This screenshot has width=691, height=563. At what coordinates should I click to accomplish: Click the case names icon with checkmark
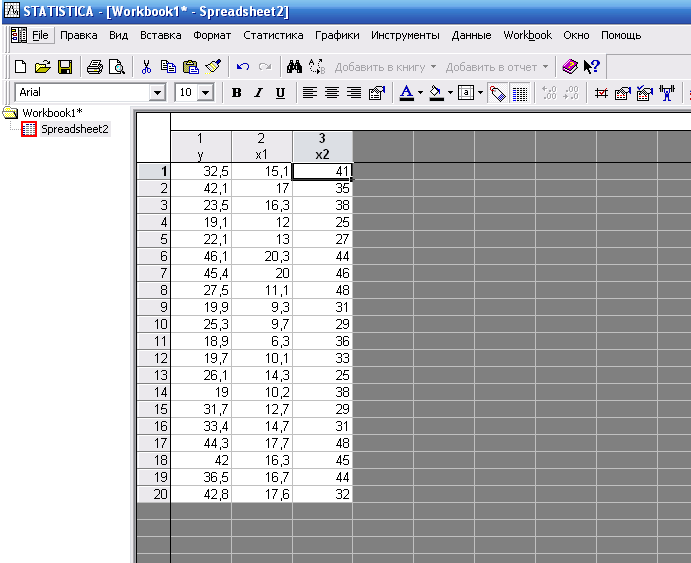point(645,93)
